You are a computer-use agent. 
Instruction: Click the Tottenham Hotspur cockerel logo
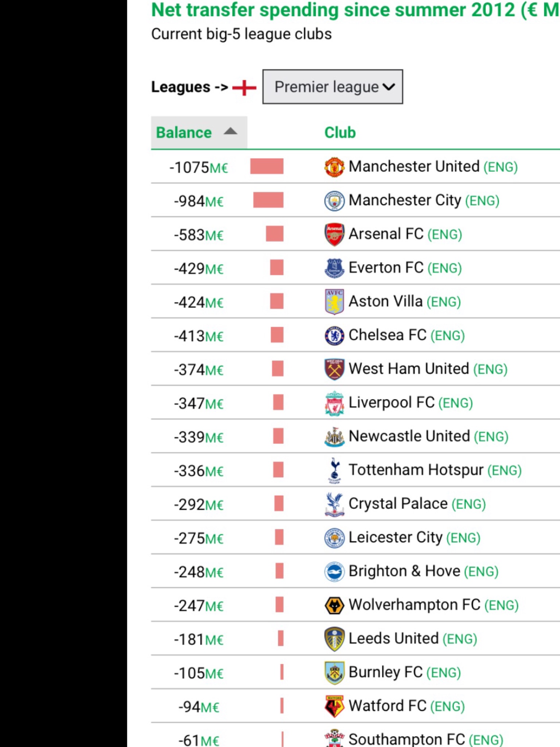334,471
